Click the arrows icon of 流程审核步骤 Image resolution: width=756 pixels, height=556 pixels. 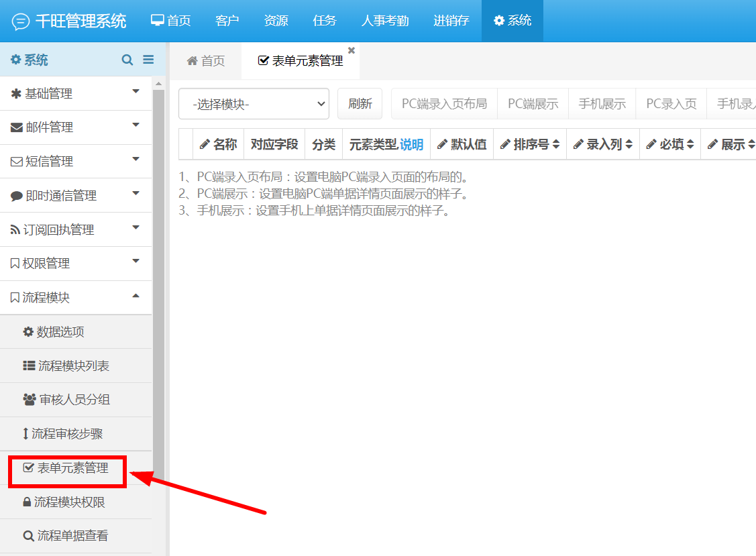(25, 433)
